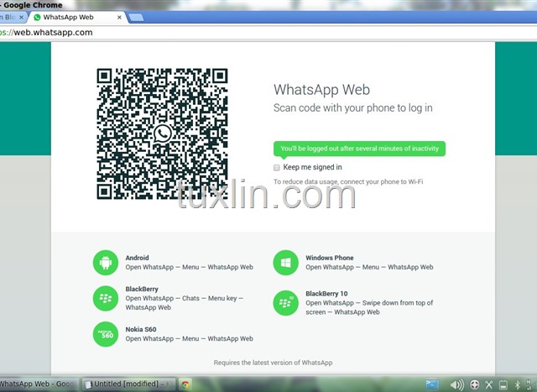Click the web.whatsapp.com address bar
This screenshot has height=392, width=537.
pos(268,33)
